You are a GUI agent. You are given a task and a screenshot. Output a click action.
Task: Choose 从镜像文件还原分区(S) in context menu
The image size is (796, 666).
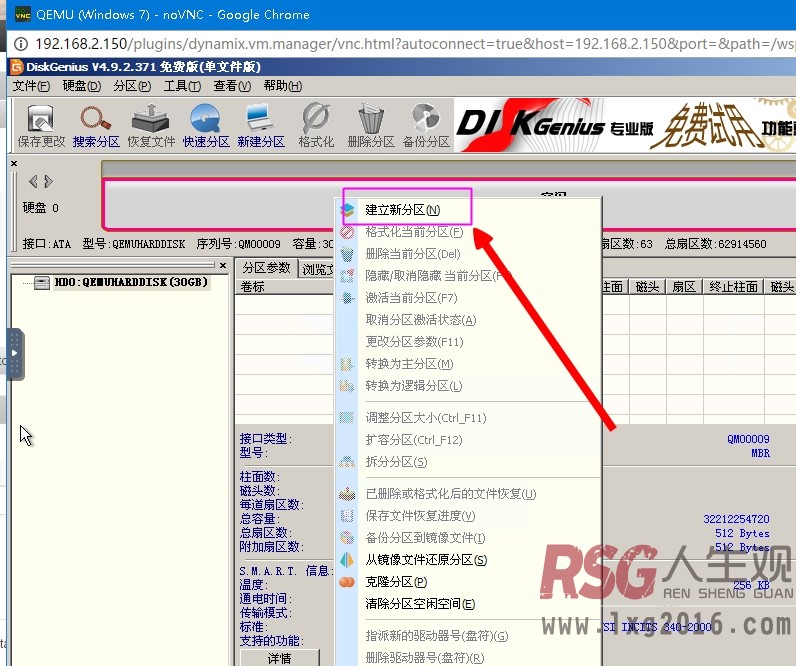(x=468, y=560)
